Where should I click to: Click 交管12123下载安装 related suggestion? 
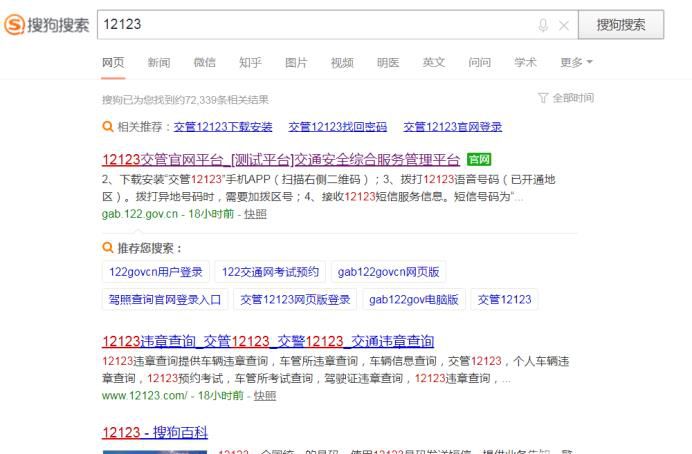(223, 127)
